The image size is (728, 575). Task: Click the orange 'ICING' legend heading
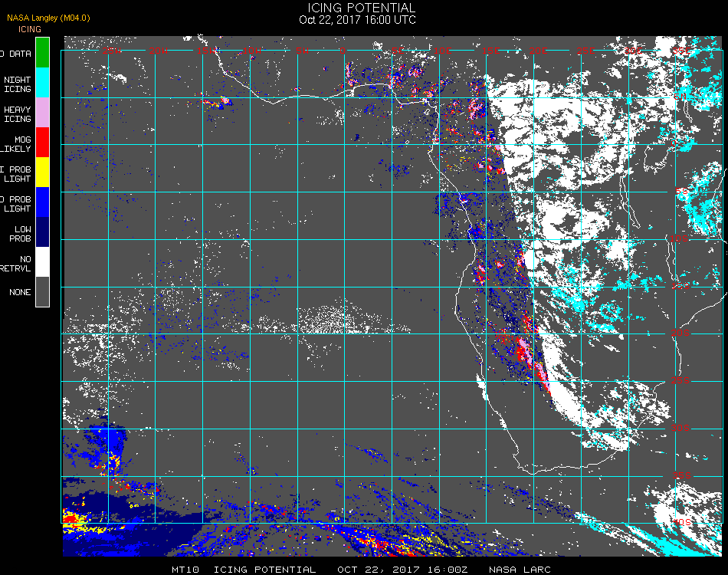pyautogui.click(x=30, y=29)
